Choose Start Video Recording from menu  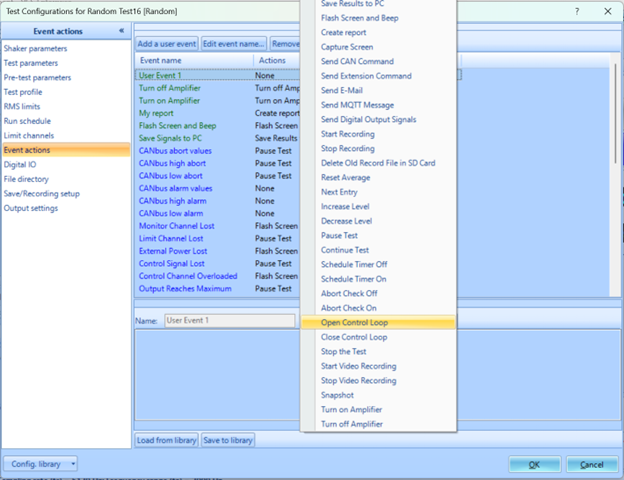(x=358, y=366)
